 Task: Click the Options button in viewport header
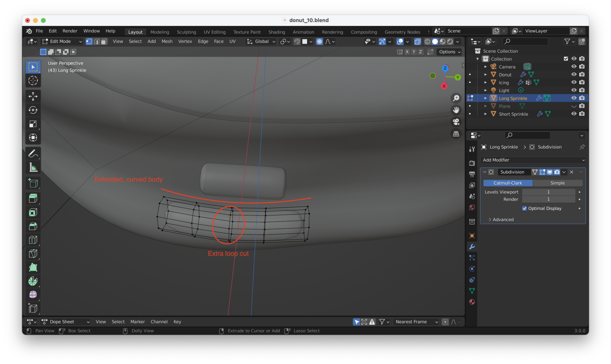point(449,52)
